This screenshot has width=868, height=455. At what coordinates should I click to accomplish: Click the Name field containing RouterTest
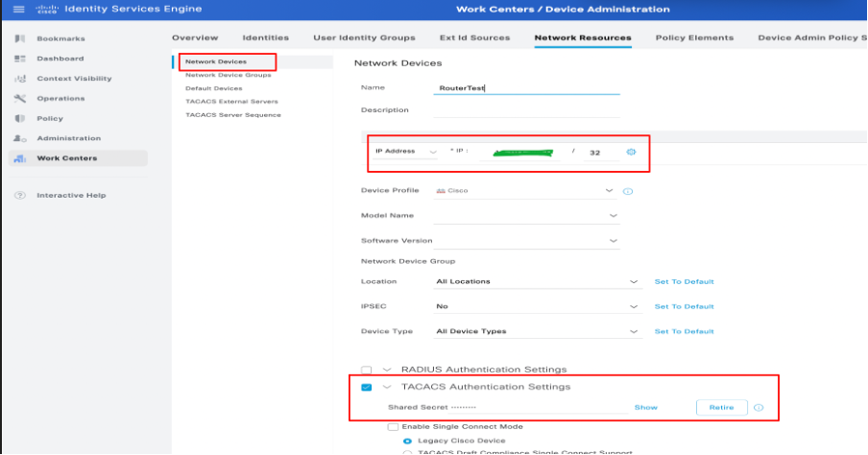(x=526, y=88)
